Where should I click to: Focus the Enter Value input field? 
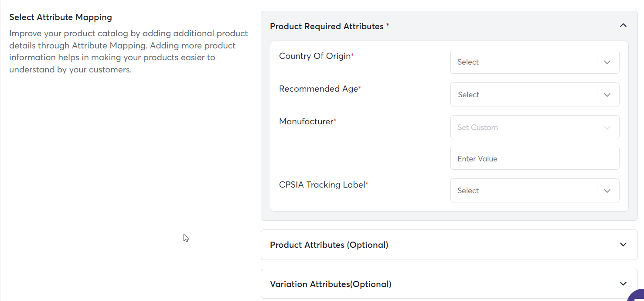[535, 158]
